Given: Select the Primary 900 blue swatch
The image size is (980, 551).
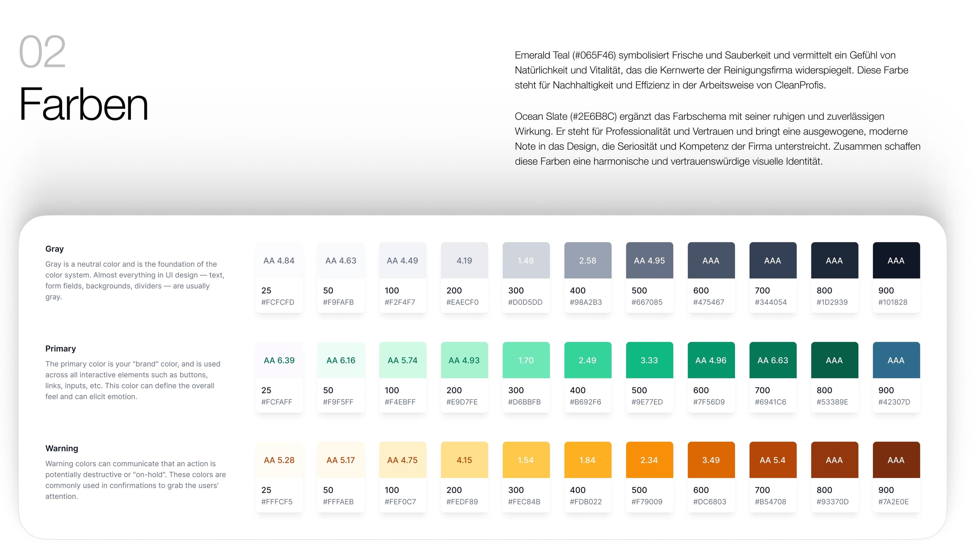Looking at the screenshot, I should coord(896,360).
